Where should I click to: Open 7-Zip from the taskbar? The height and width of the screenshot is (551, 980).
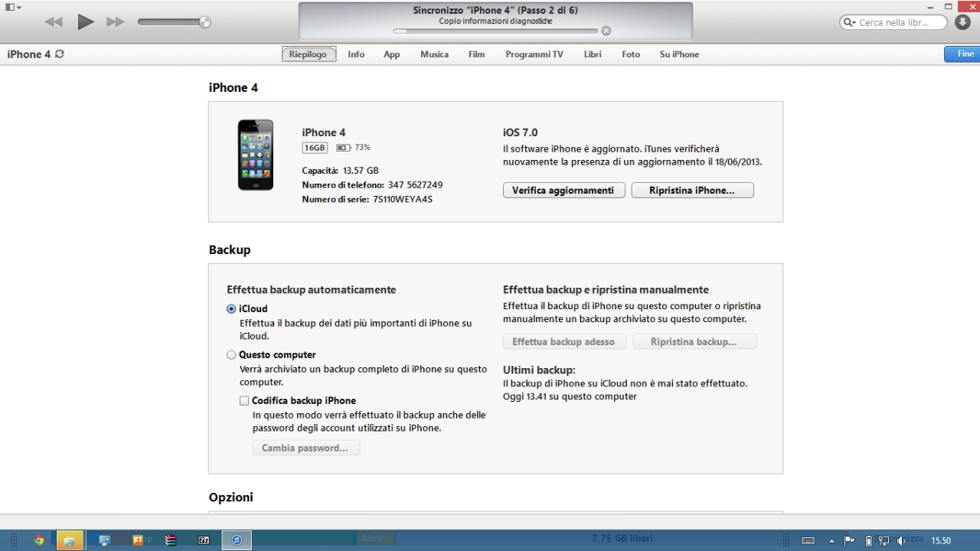pos(204,540)
